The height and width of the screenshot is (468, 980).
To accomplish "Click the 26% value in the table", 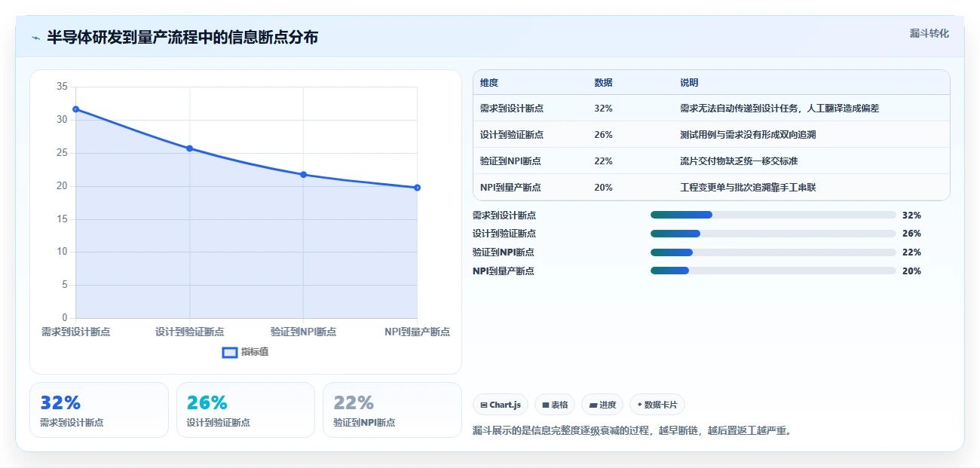I will (x=603, y=135).
